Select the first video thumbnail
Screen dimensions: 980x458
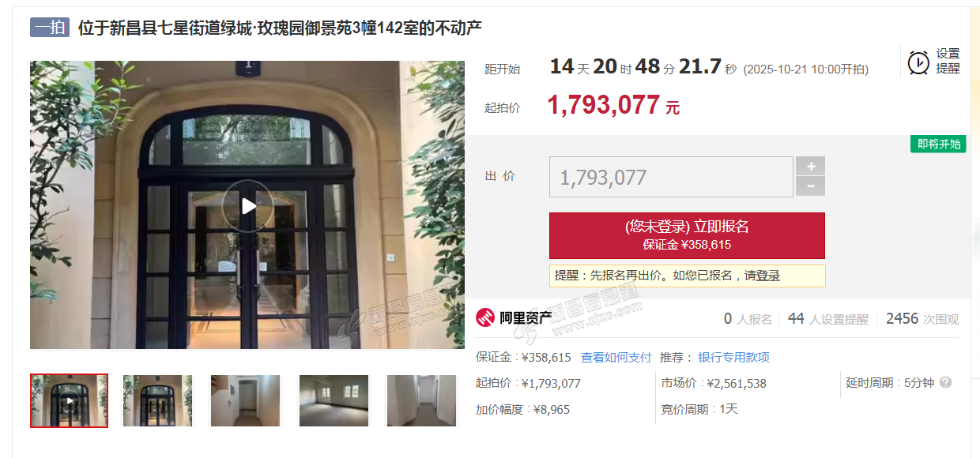[x=70, y=400]
